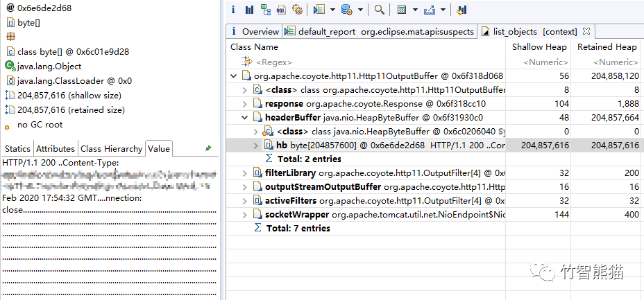The image size is (644, 300).
Task: Select the 204,857,664 retained heap cell
Action: (615, 118)
